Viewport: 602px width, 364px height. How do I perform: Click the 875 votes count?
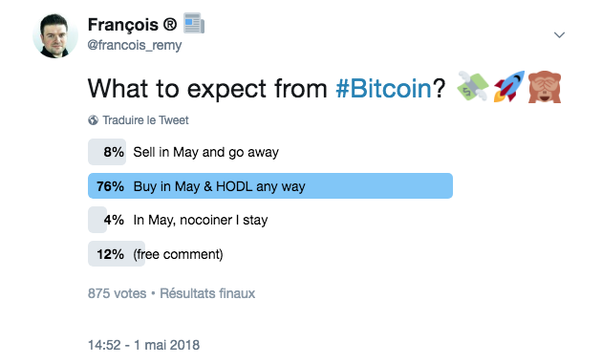(x=118, y=293)
